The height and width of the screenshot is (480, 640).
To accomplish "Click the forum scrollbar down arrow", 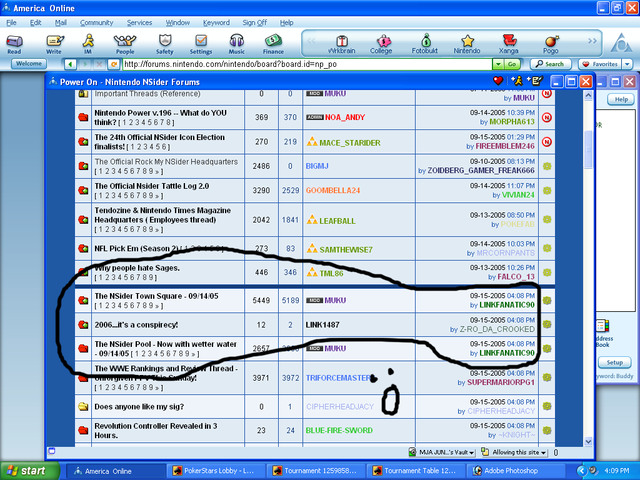I will click(588, 441).
